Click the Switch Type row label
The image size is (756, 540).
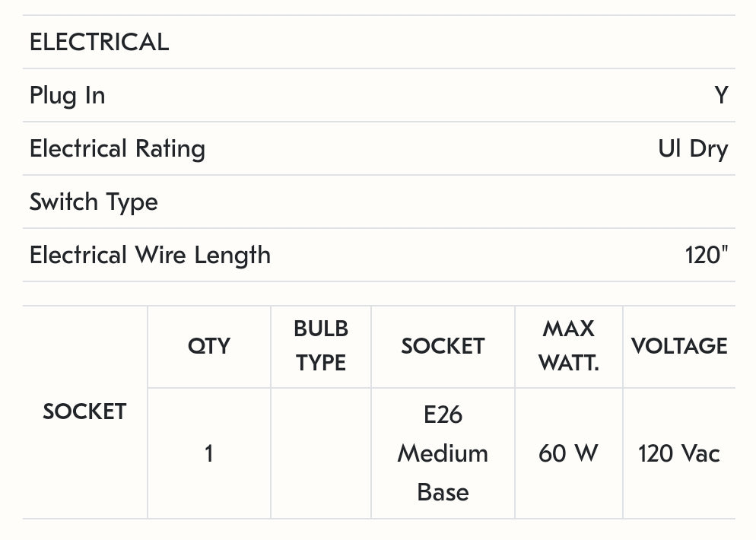94,202
